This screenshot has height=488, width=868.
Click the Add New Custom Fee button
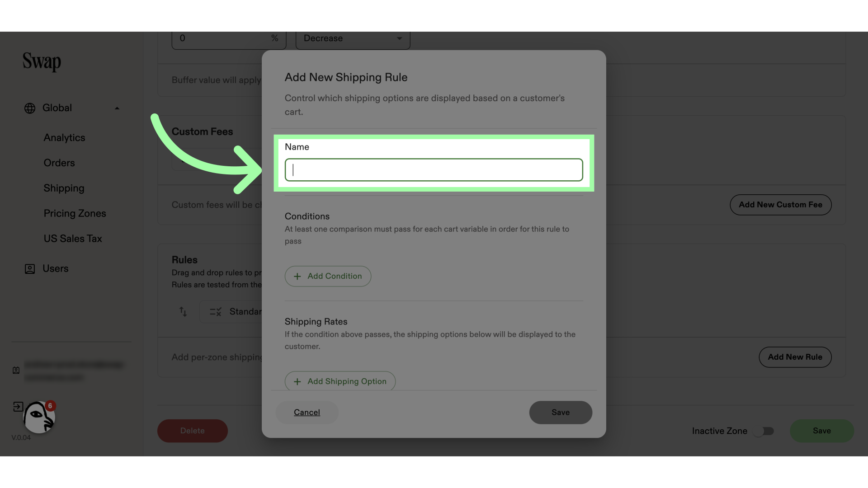point(780,204)
